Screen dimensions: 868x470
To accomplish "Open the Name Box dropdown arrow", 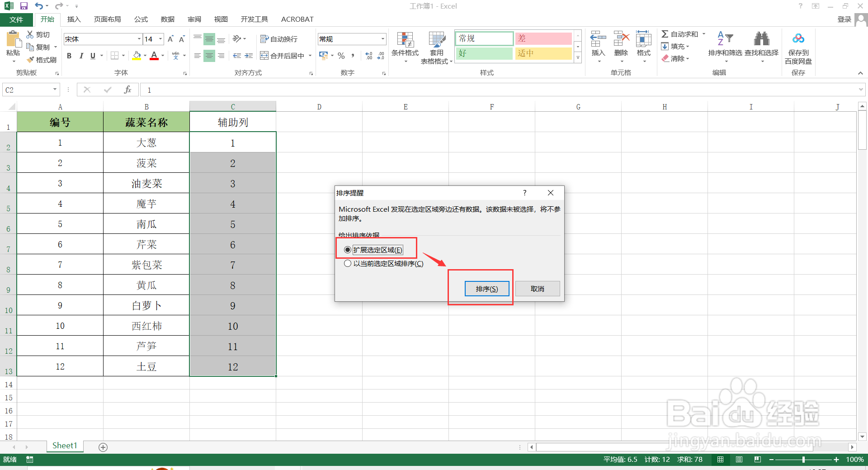I will 55,90.
